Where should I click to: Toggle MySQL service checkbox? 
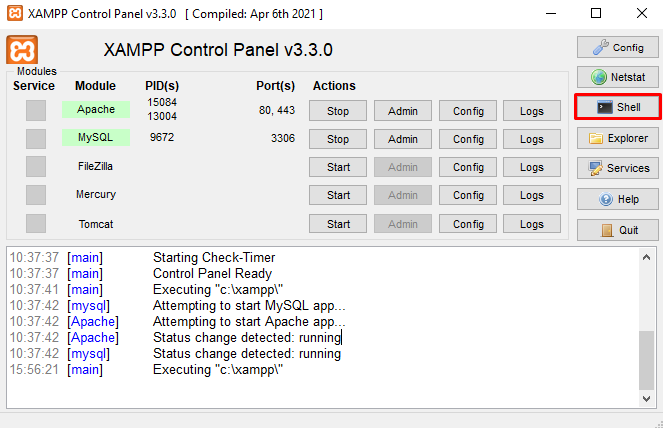coord(36,139)
